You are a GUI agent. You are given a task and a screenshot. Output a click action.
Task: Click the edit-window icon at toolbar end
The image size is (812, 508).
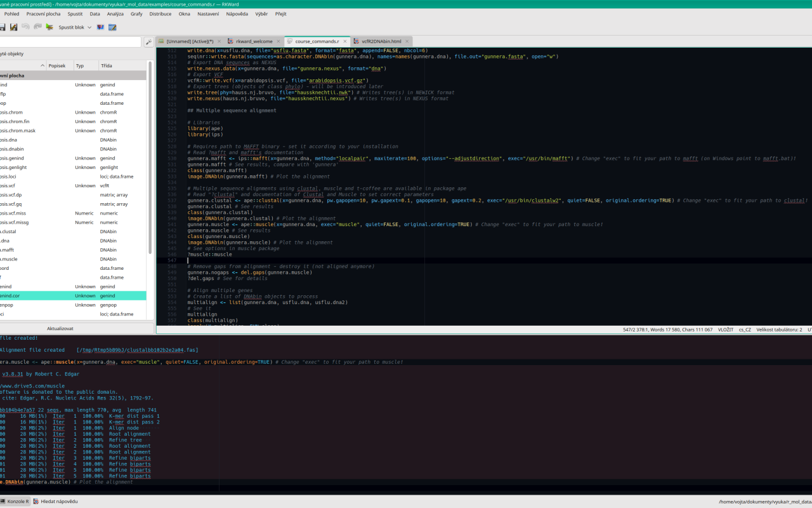click(x=112, y=27)
